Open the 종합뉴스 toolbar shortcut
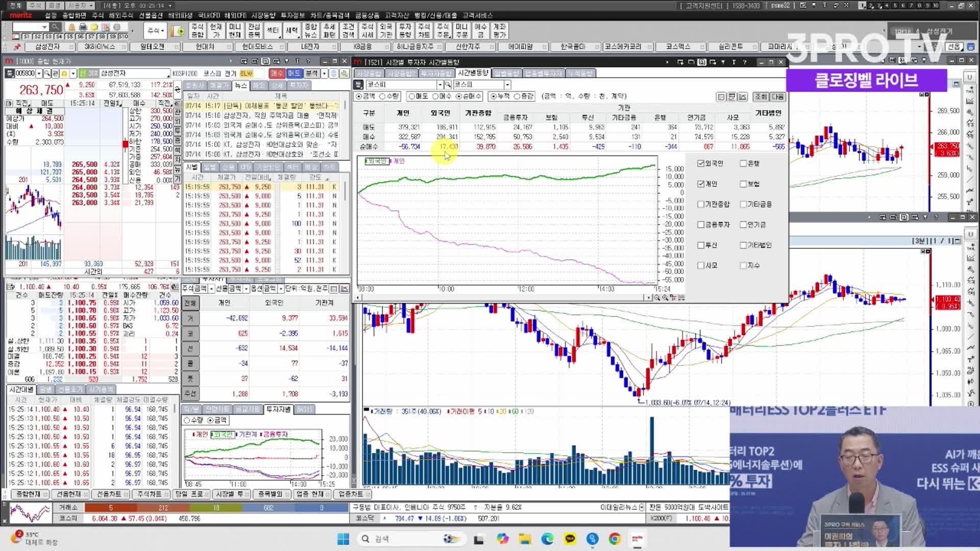The width and height of the screenshot is (980, 551). (x=311, y=31)
